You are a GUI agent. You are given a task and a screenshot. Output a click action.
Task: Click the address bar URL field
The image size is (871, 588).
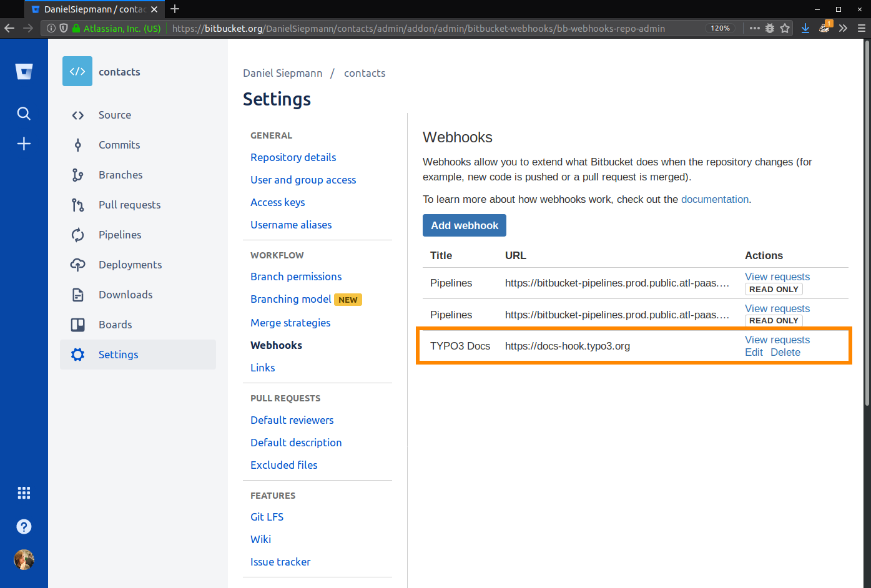[x=418, y=28]
